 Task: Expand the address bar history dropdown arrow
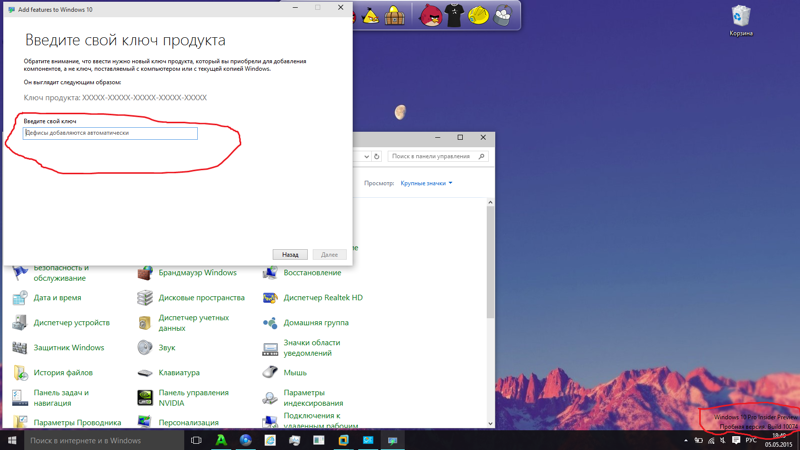tap(366, 157)
